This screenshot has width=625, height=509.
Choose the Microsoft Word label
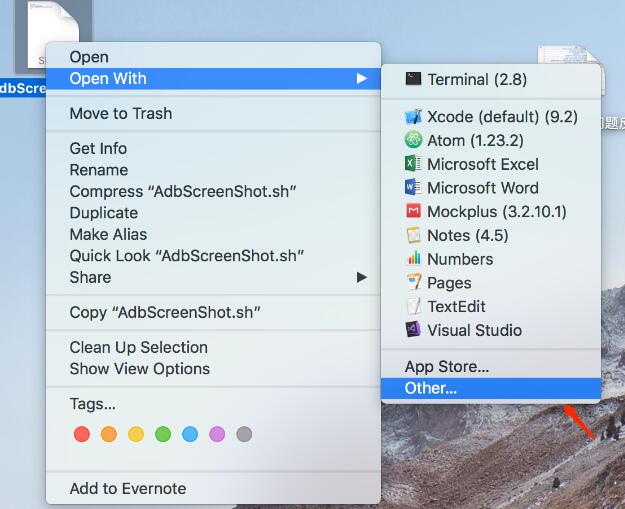(483, 188)
